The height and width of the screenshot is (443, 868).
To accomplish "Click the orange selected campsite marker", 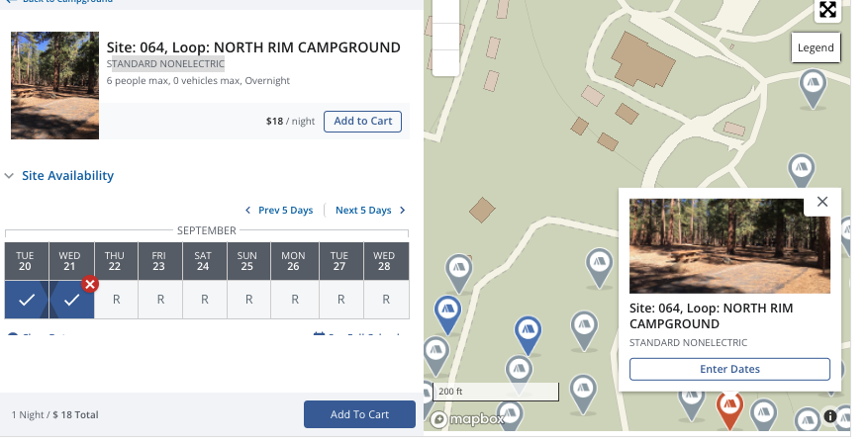I will pos(729,407).
